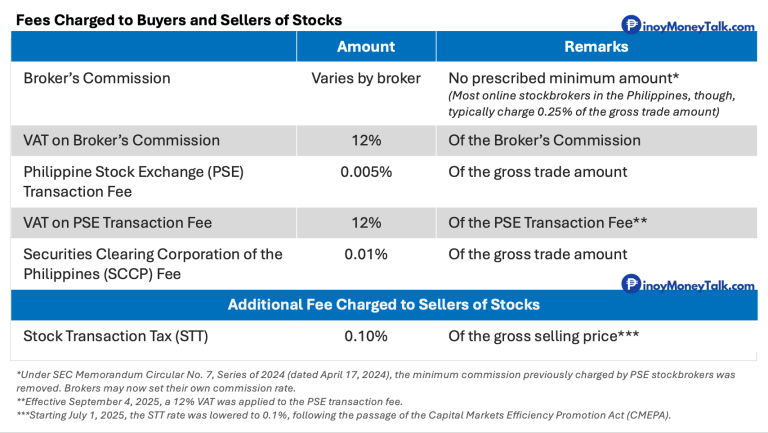Open the top PinoyMoneyTalk.com logo text link

(698, 26)
